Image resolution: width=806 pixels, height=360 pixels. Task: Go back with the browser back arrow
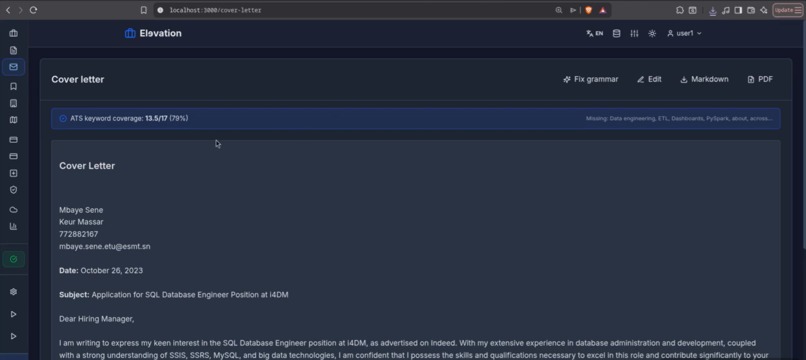click(x=8, y=10)
